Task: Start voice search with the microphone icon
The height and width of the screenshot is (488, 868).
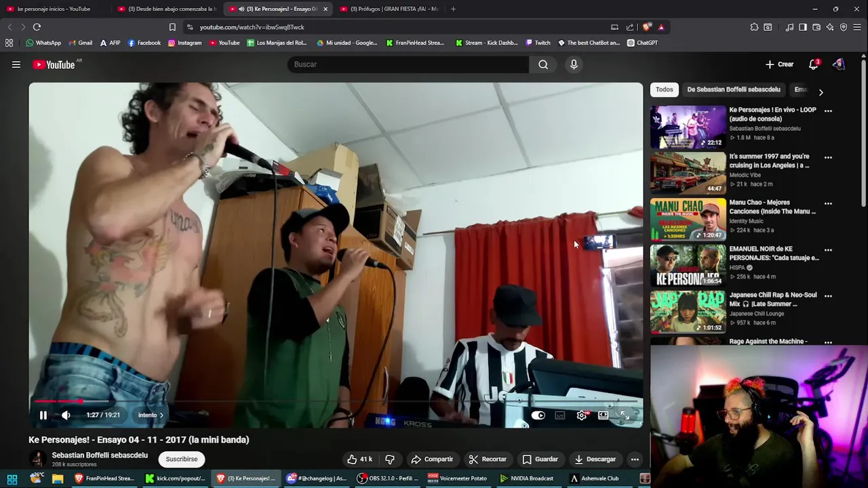Action: pos(574,64)
